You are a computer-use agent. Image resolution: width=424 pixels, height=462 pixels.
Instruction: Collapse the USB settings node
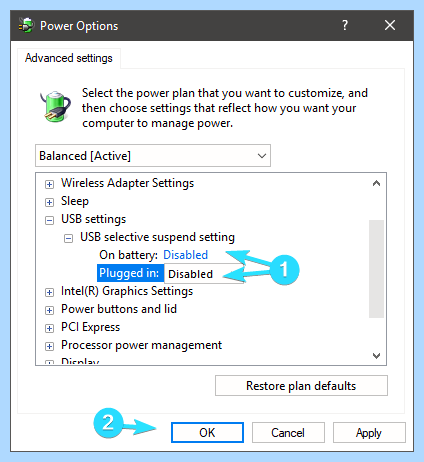pos(49,220)
